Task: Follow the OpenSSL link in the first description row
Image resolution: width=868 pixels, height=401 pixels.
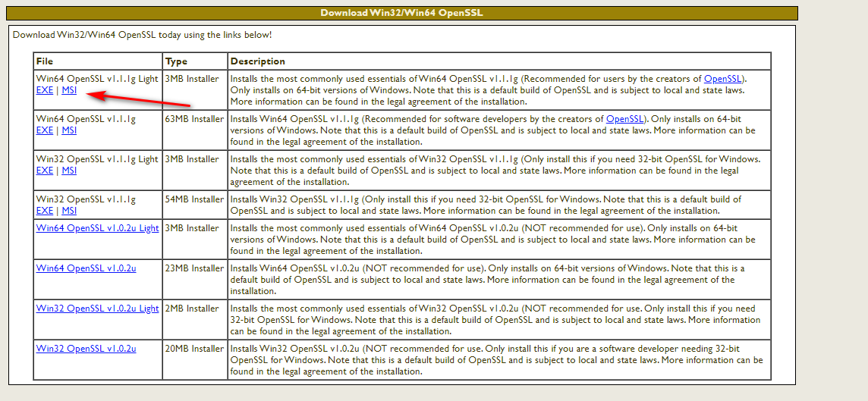Action: [722, 79]
